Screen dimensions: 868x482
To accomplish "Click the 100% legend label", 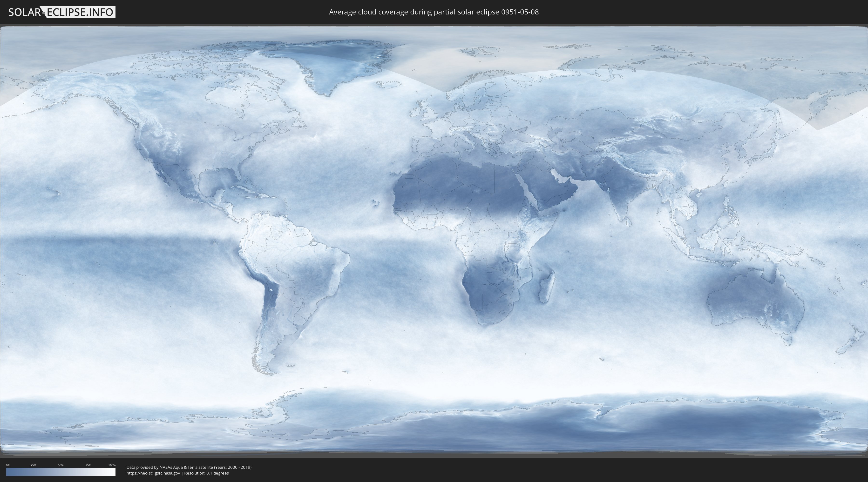I will tap(112, 465).
